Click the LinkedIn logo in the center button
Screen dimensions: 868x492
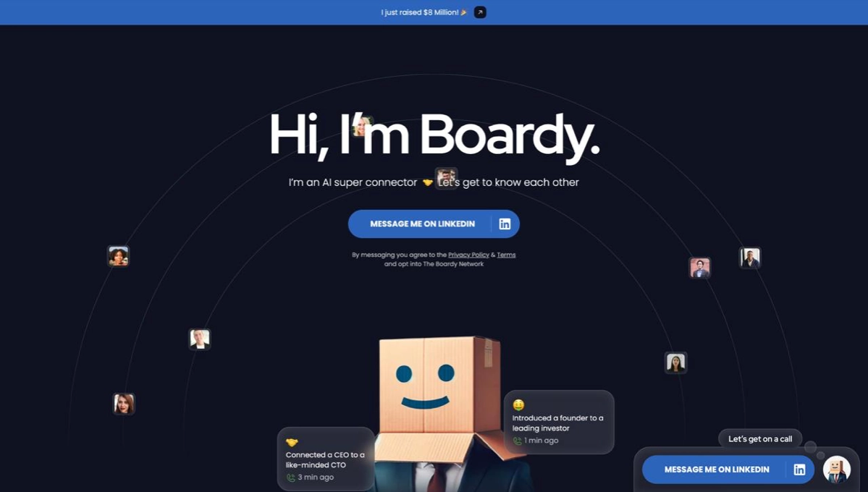[x=505, y=224]
